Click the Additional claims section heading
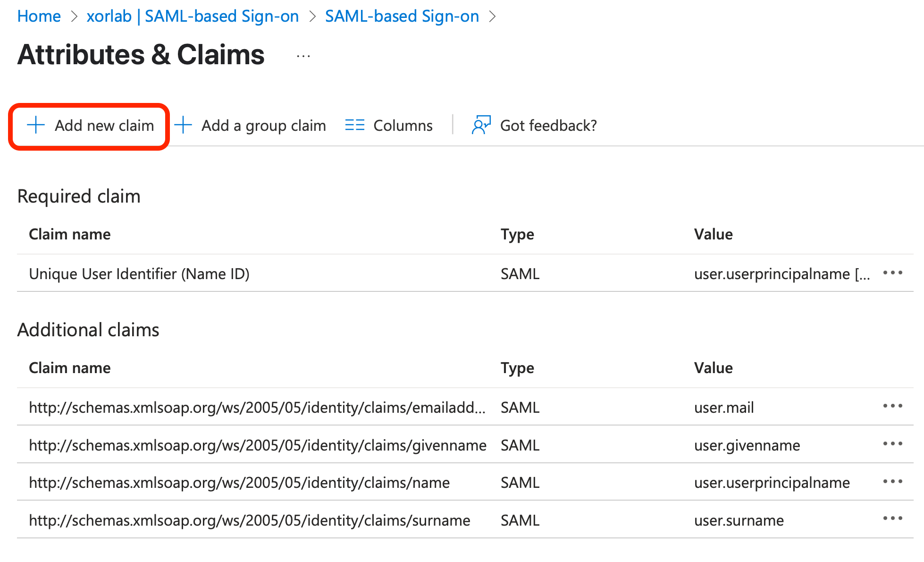This screenshot has height=562, width=924. (88, 330)
